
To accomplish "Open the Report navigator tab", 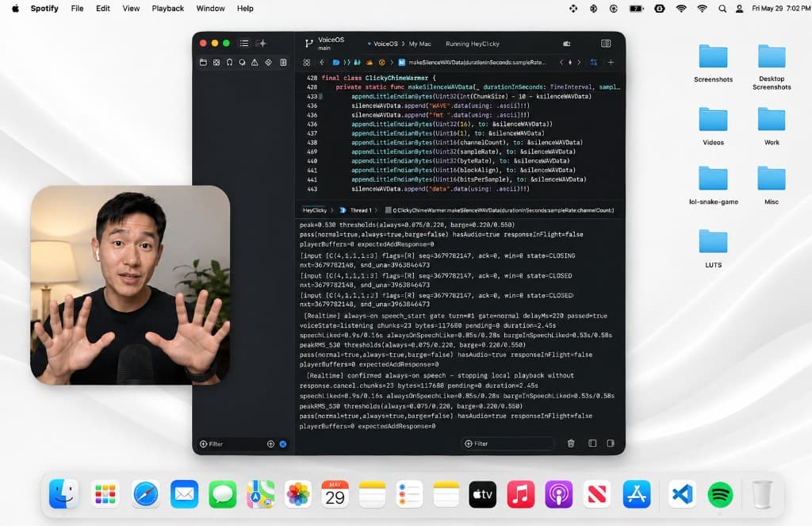I will click(x=283, y=62).
